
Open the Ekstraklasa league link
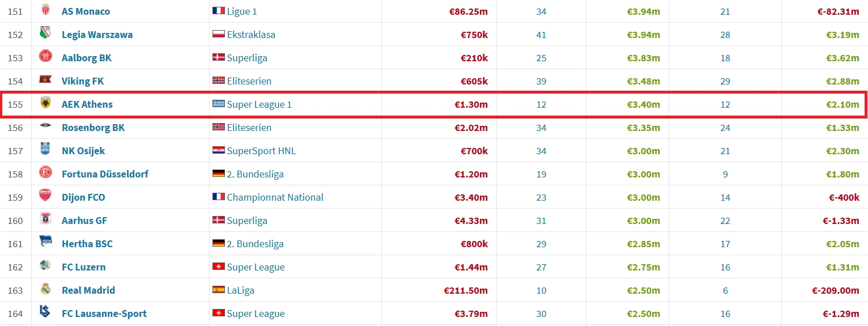pyautogui.click(x=251, y=35)
